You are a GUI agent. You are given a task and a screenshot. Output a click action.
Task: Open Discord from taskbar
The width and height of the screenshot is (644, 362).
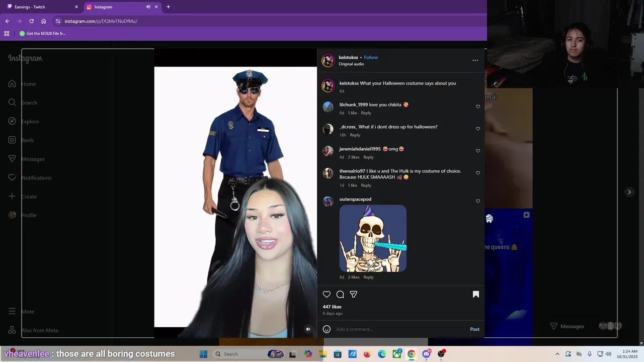pos(427,354)
